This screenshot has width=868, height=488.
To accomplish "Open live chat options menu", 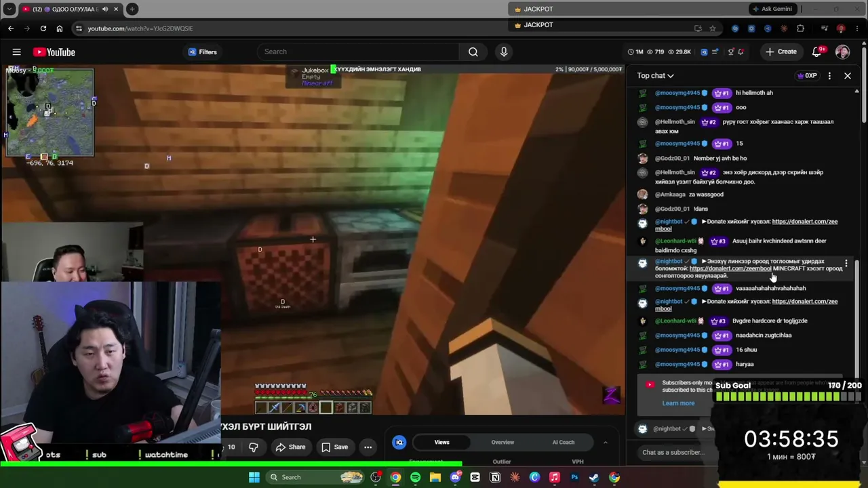I will click(x=829, y=76).
